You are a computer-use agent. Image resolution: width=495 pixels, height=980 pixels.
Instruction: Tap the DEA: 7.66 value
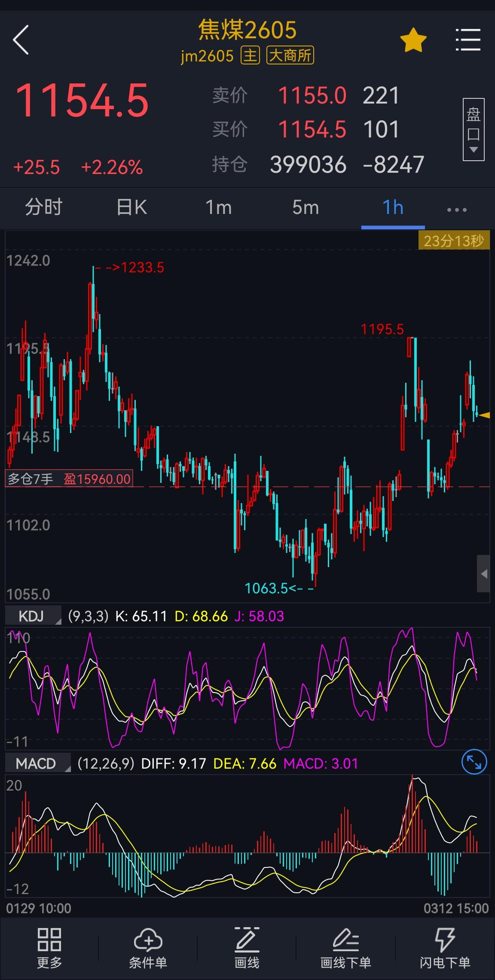pos(245,763)
